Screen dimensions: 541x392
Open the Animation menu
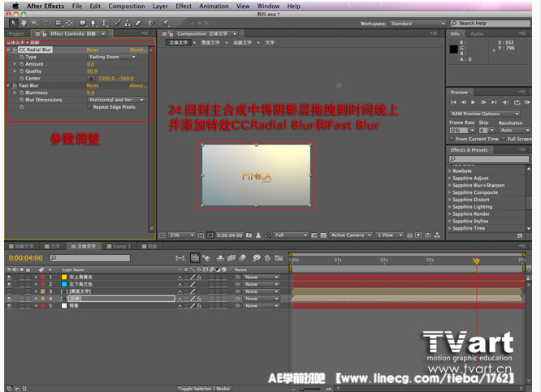[x=214, y=6]
